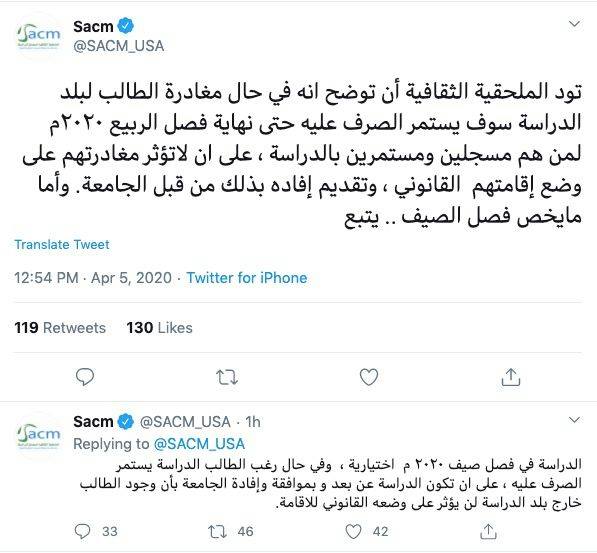Viewport: 597px width, 553px height.
Task: Open the Twitter for iPhone source link
Action: click(247, 278)
